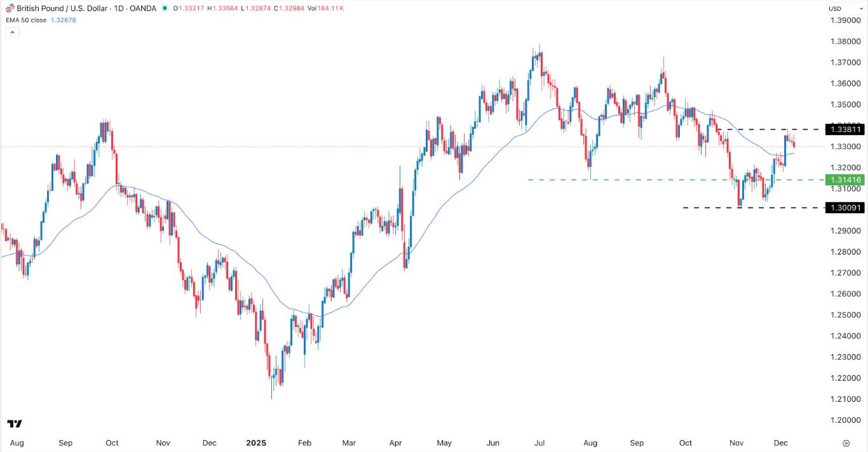Click the 1.30091 price level label
The image size is (868, 452).
point(844,208)
